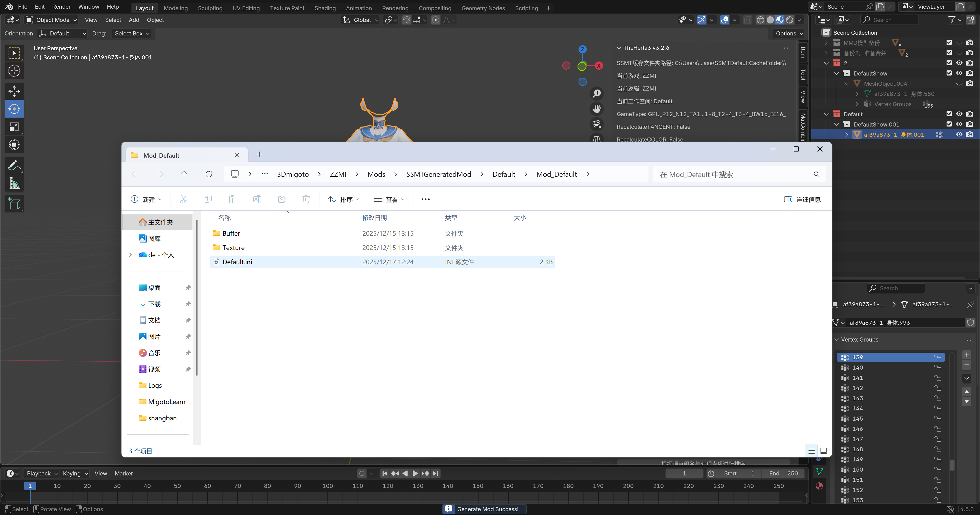980x515 pixels.
Task: Toggle proportional editing in header
Action: pyautogui.click(x=436, y=20)
